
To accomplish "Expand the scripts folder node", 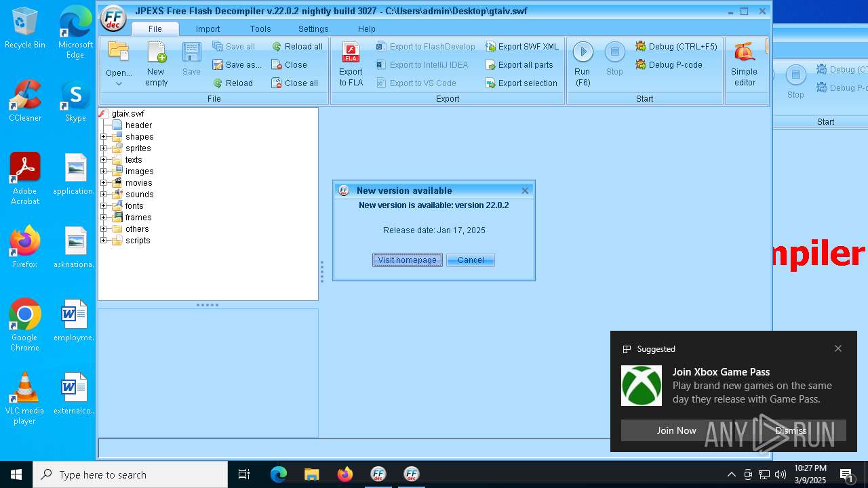I will coord(104,241).
